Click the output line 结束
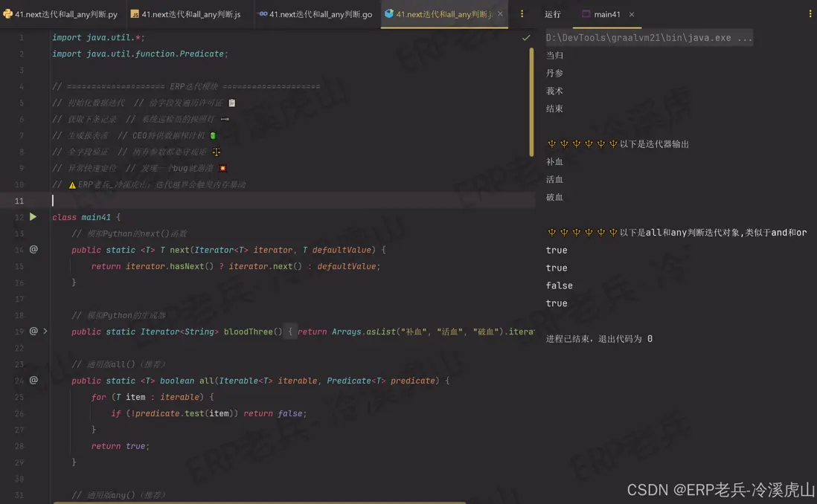This screenshot has width=817, height=504. click(x=554, y=109)
